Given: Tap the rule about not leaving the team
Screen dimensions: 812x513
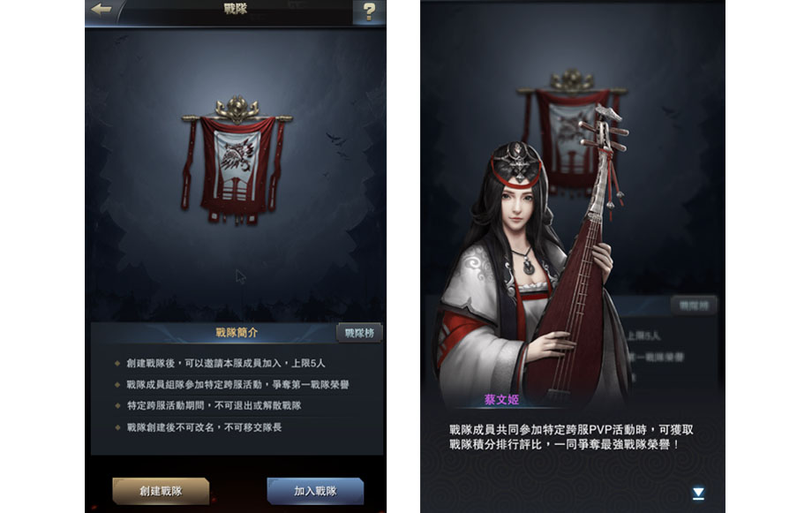Looking at the screenshot, I should point(214,406).
